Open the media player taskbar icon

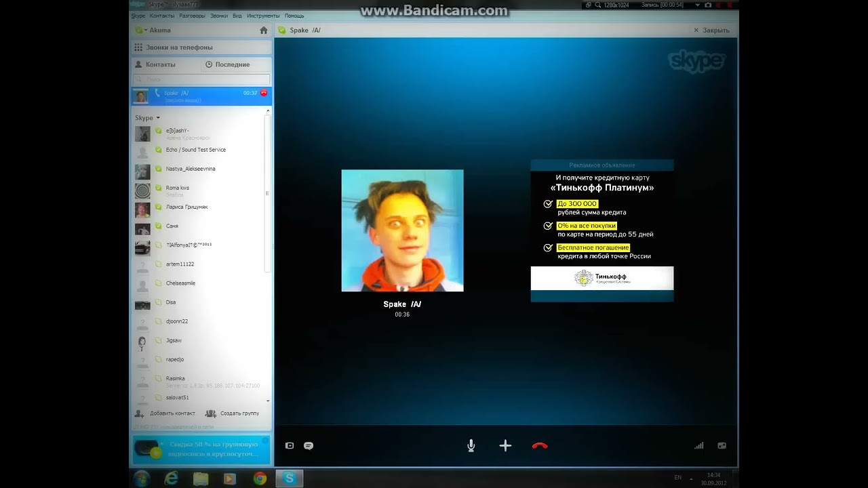click(230, 479)
